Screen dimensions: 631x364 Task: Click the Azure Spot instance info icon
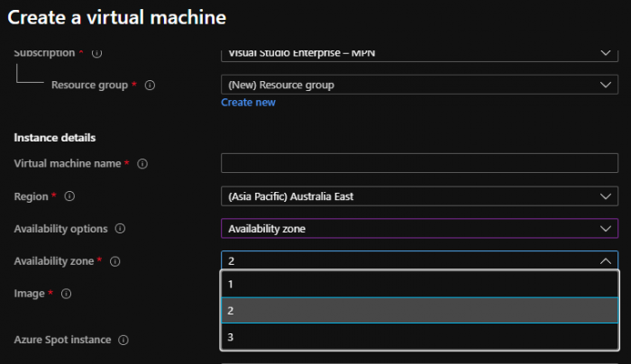[123, 341]
